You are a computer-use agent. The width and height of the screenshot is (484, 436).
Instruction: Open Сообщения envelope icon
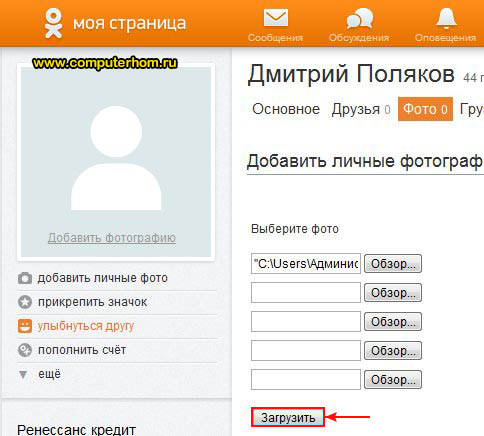(x=276, y=18)
